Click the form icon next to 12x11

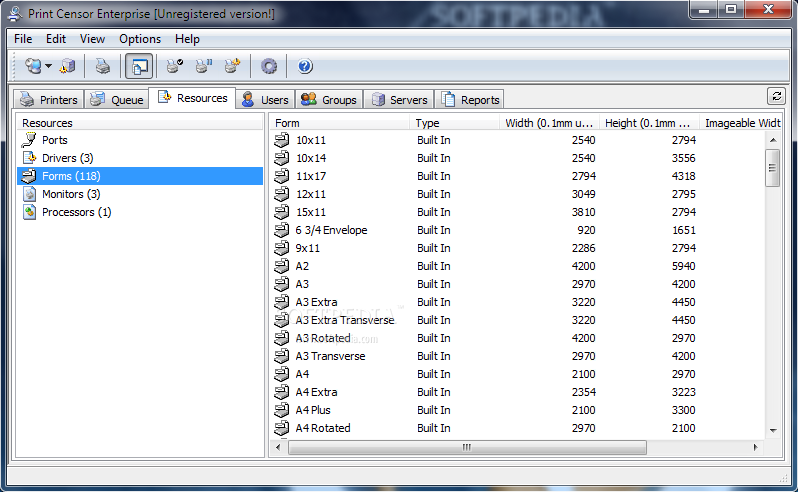[282, 194]
